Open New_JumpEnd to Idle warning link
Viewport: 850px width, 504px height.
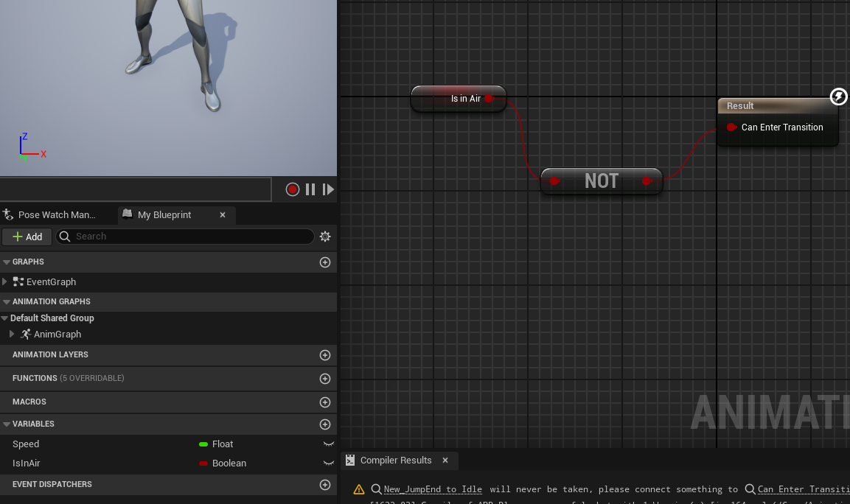[x=433, y=489]
